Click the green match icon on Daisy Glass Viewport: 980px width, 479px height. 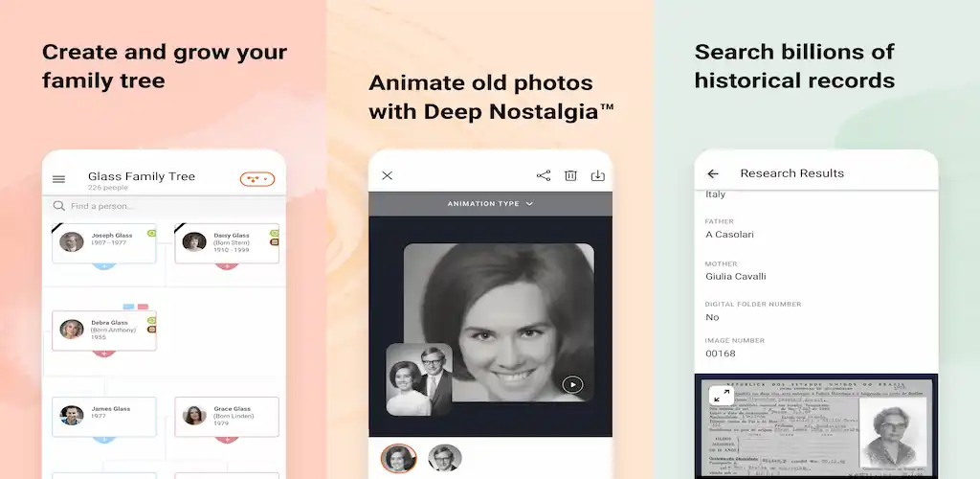(x=274, y=233)
